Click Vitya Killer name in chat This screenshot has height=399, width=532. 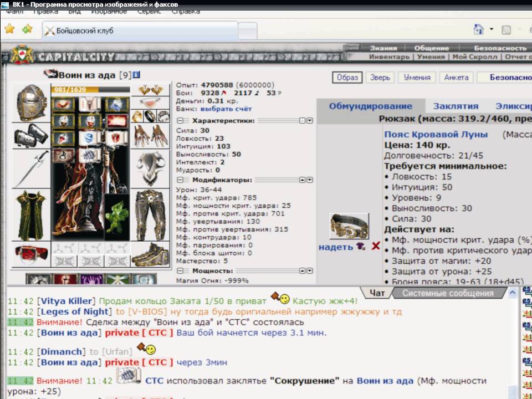(x=66, y=301)
